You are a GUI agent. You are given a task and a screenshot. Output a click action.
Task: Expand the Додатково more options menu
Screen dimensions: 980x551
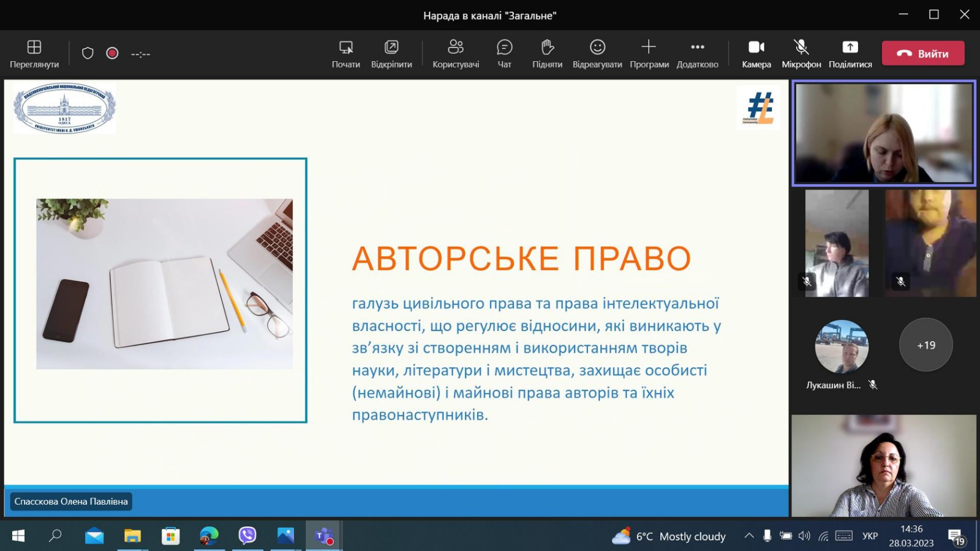pyautogui.click(x=697, y=54)
